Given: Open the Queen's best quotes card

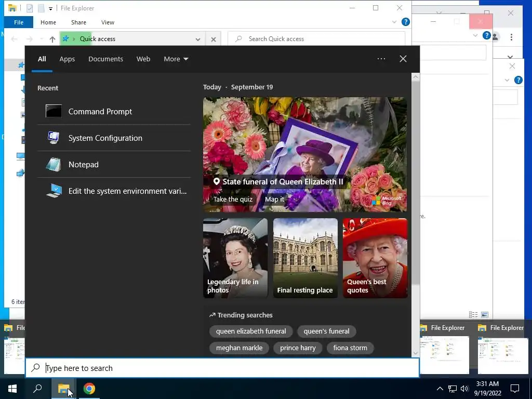Looking at the screenshot, I should 375,258.
